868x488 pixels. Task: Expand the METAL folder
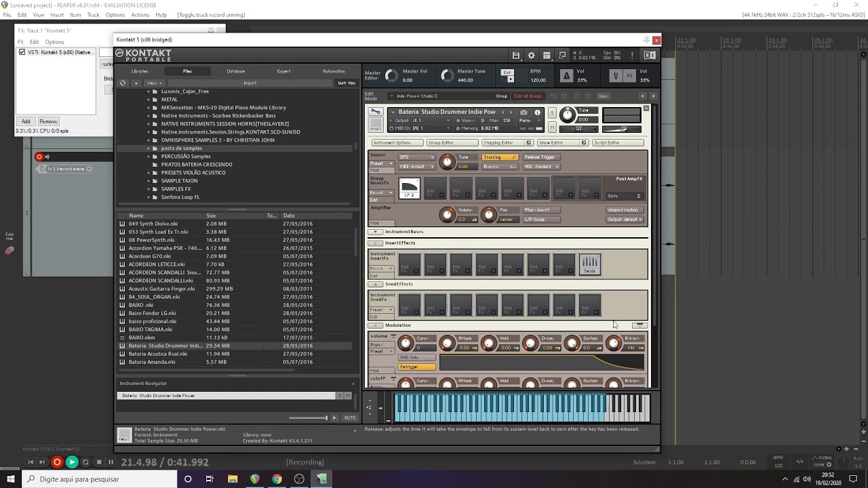tap(149, 99)
